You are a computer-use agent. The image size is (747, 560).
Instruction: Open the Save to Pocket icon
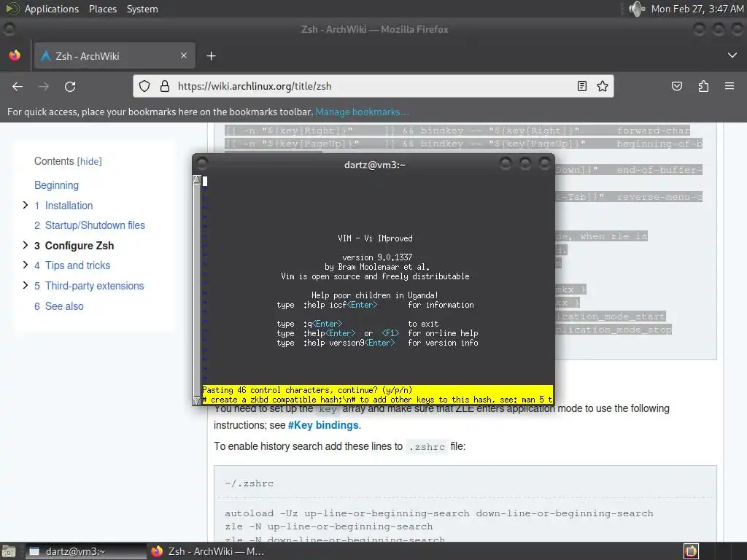coord(676,86)
